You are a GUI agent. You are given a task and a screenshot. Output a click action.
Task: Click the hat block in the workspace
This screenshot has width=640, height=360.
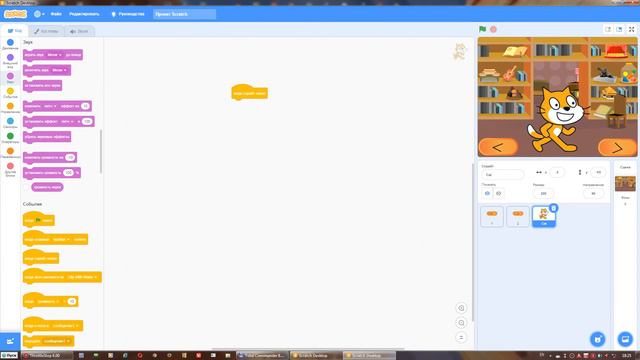(x=249, y=92)
